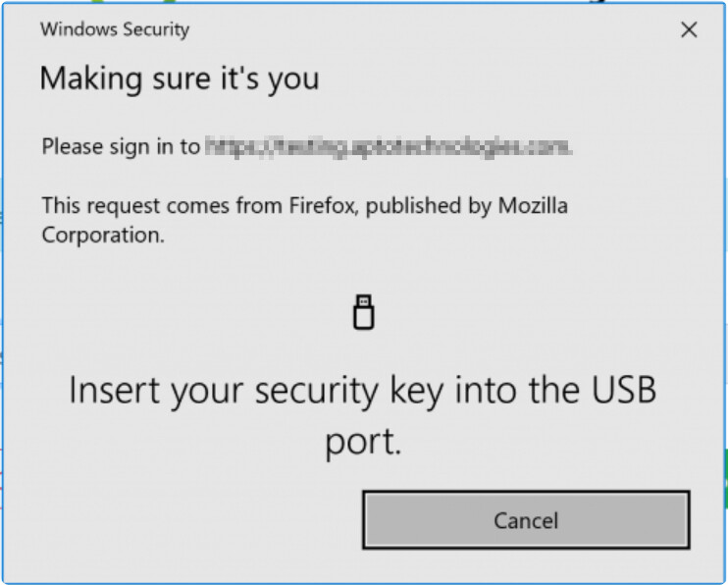728x585 pixels.
Task: Click the word 'Mozilla' in the message
Action: 533,206
